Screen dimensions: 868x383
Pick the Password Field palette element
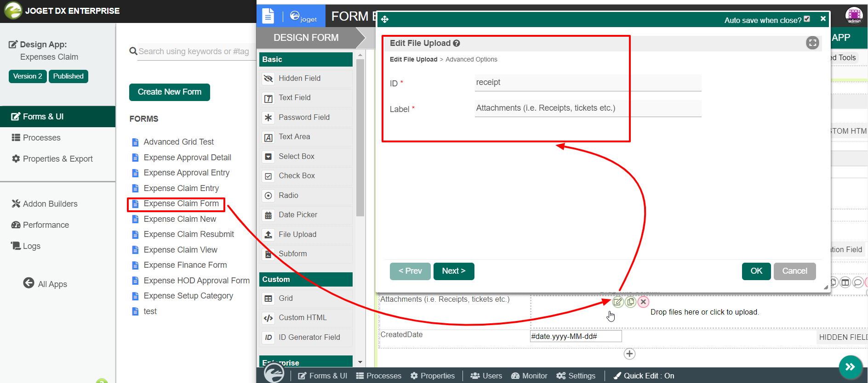point(306,118)
